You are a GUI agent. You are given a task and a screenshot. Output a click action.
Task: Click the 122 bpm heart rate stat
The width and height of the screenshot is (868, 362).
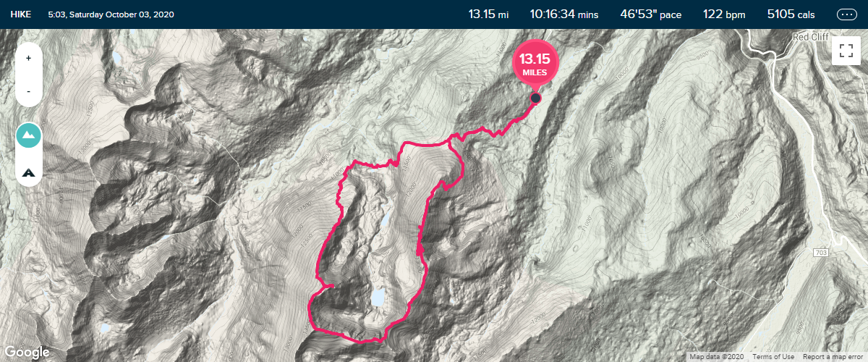723,14
